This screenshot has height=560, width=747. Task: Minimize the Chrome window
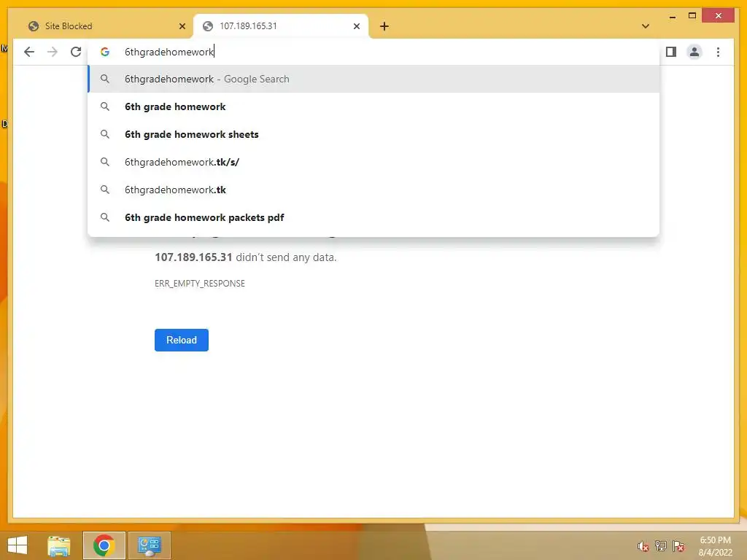coord(672,16)
